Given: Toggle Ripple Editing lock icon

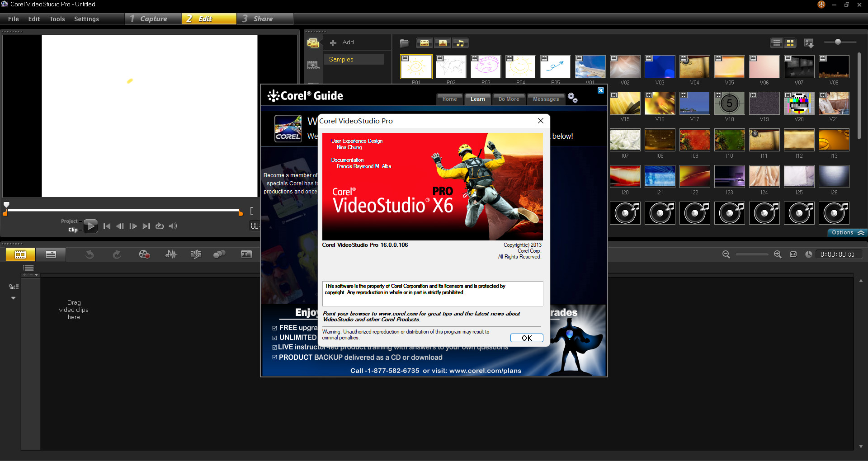Looking at the screenshot, I should click(x=14, y=287).
